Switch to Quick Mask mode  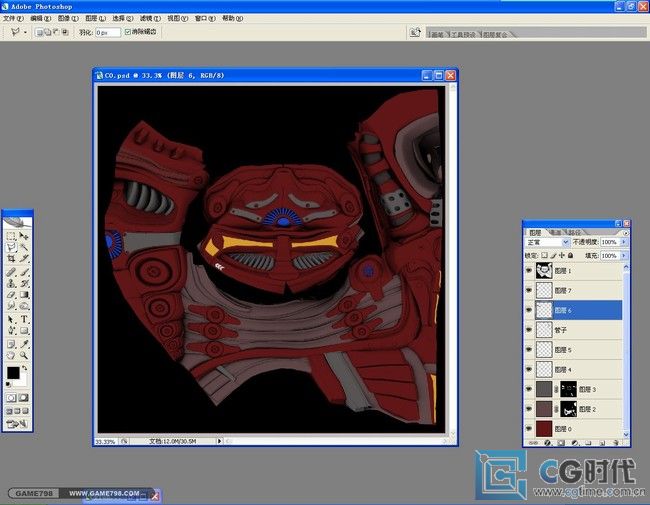(24, 398)
